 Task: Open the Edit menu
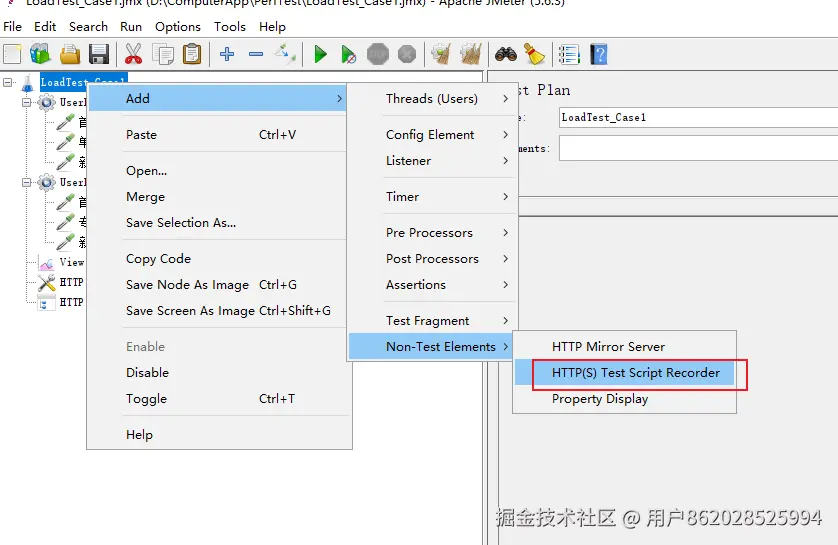click(45, 27)
